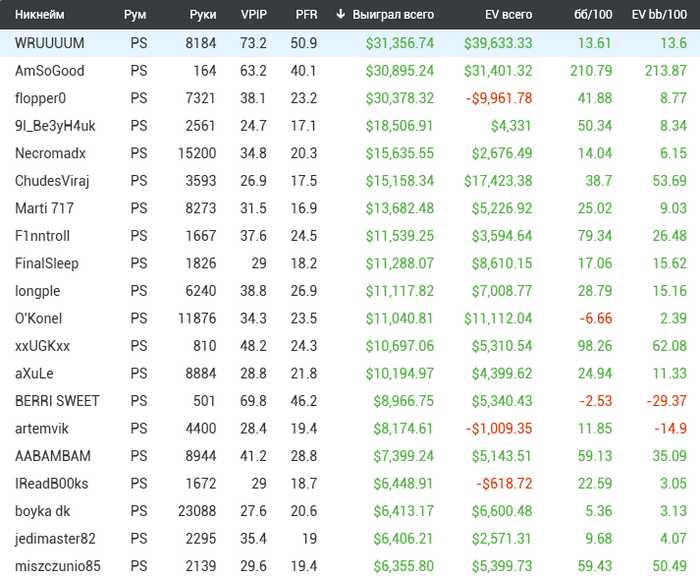Click bb/100 value 59.13
Image resolution: width=700 pixels, height=578 pixels.
point(595,456)
